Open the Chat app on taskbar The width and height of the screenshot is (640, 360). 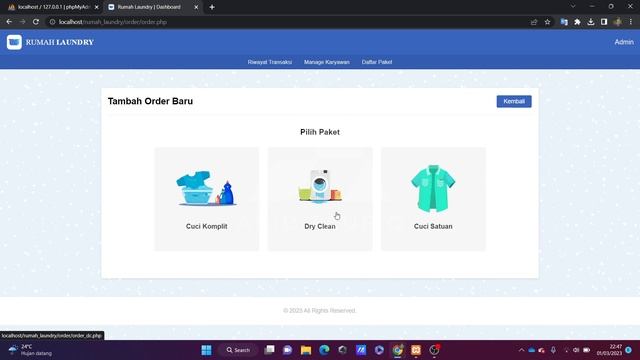[288, 350]
